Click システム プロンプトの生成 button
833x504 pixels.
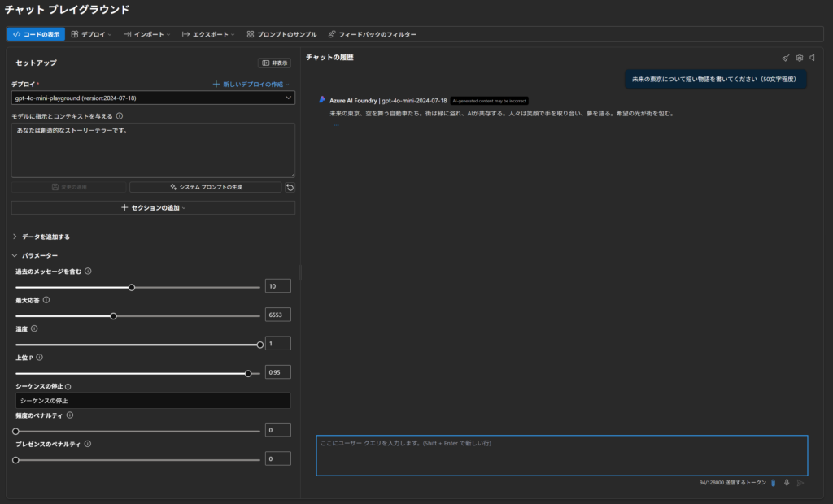point(205,187)
